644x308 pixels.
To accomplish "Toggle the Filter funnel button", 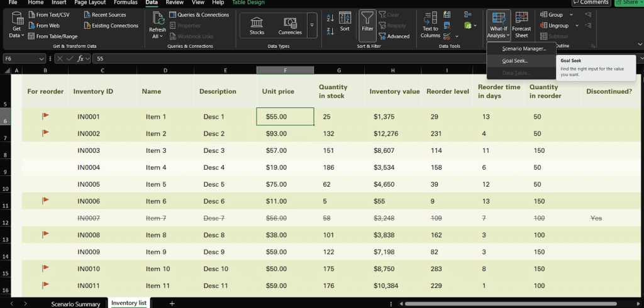I will tap(367, 26).
